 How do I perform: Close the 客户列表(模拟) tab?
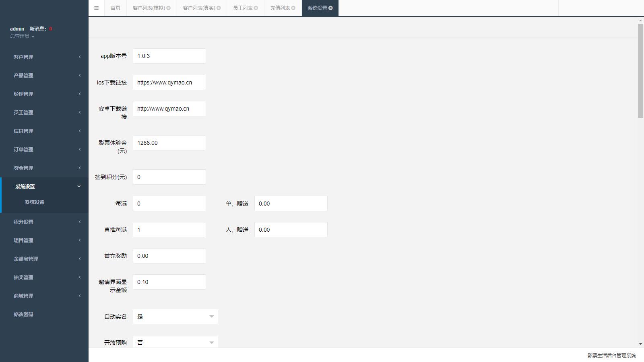(x=169, y=8)
